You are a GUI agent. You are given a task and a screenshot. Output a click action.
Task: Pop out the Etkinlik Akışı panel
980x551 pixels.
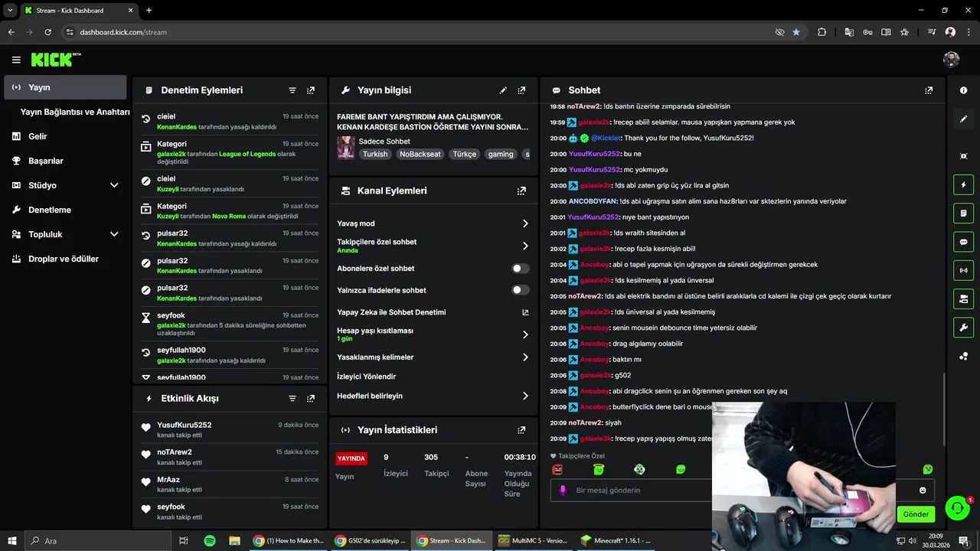click(311, 399)
